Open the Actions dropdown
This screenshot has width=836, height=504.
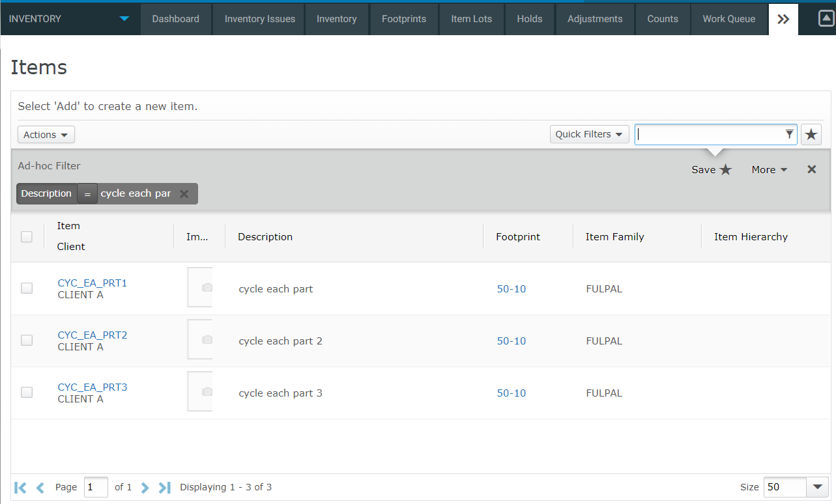(x=46, y=134)
